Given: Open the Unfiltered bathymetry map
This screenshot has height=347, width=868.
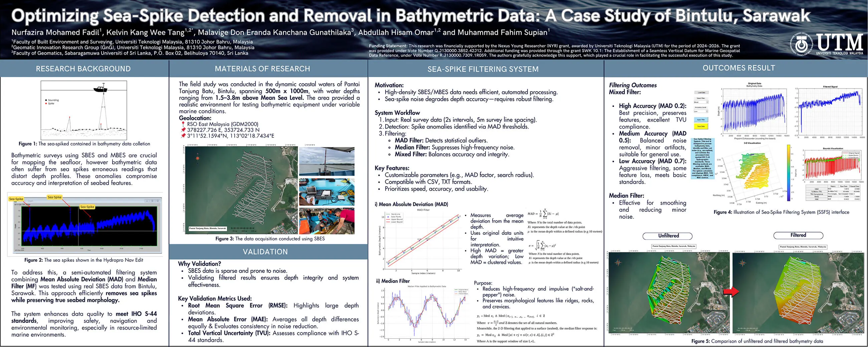Looking at the screenshot, I should pos(669,292).
